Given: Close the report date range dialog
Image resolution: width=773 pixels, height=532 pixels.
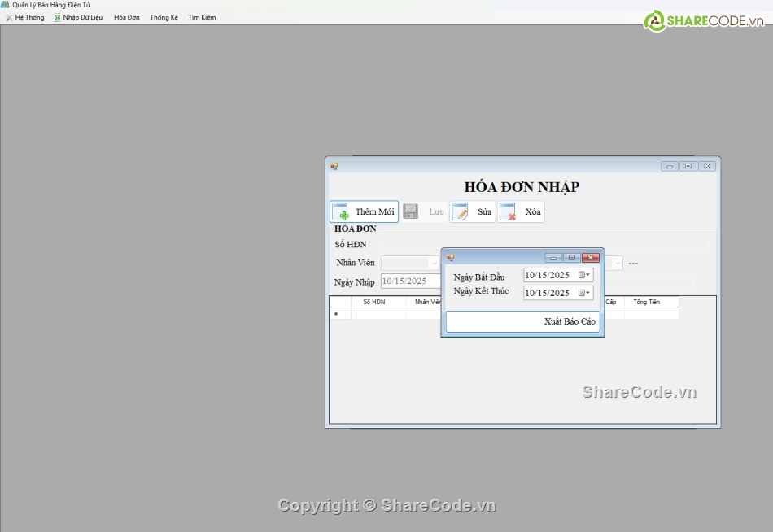Looking at the screenshot, I should pyautogui.click(x=591, y=258).
